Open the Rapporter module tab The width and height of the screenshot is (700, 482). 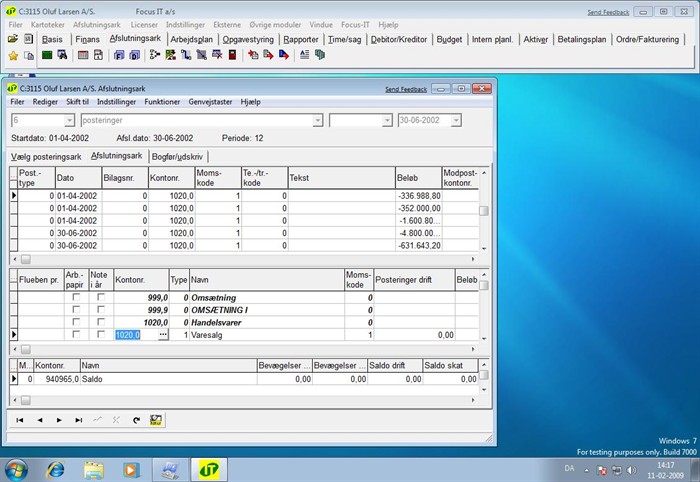301,39
